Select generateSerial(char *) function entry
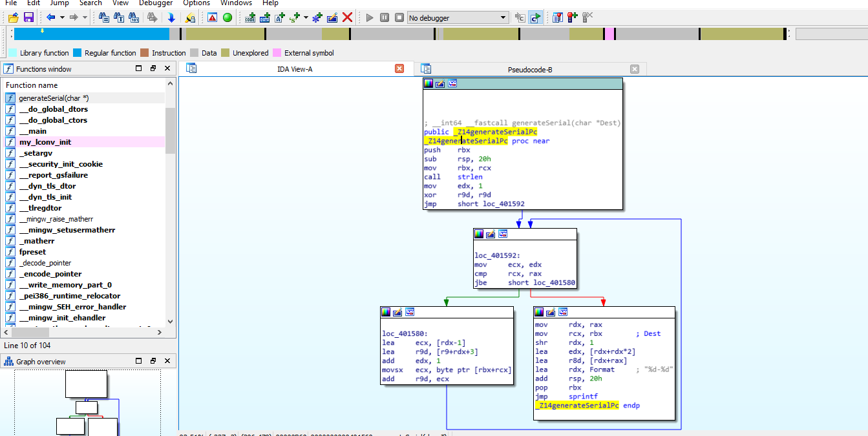868x436 pixels. pos(52,98)
